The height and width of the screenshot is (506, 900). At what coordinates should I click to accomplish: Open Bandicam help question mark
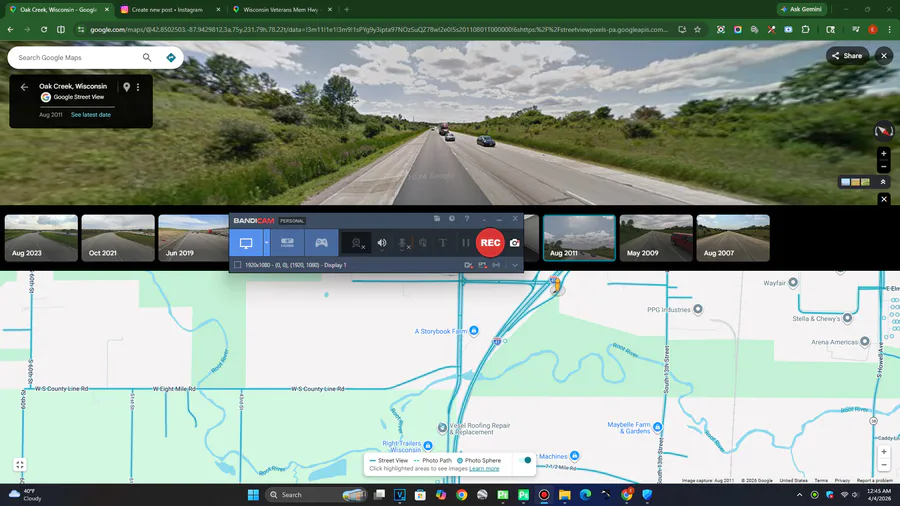pos(467,219)
